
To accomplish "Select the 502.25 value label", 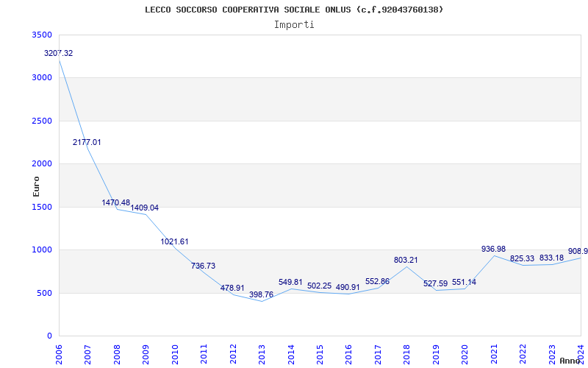I will pyautogui.click(x=320, y=286).
